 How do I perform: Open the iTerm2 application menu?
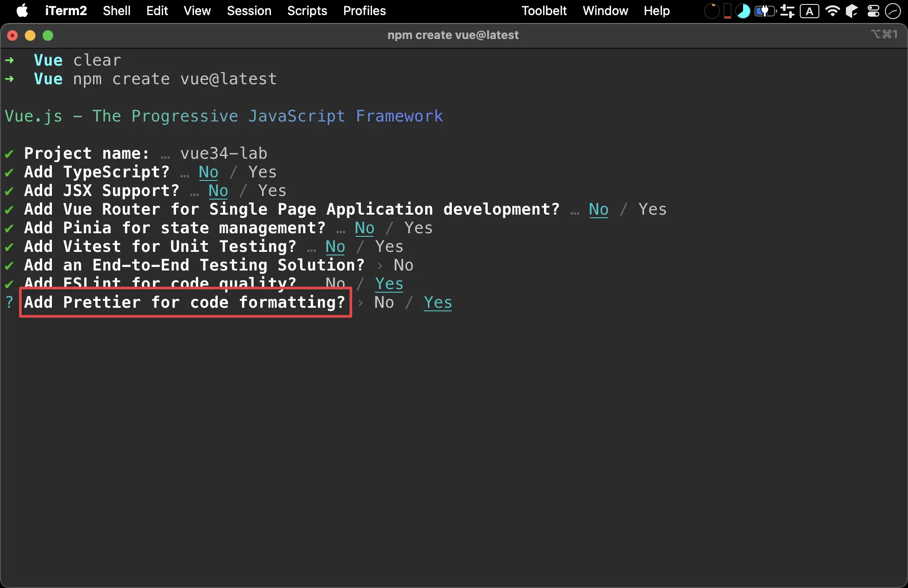click(66, 11)
